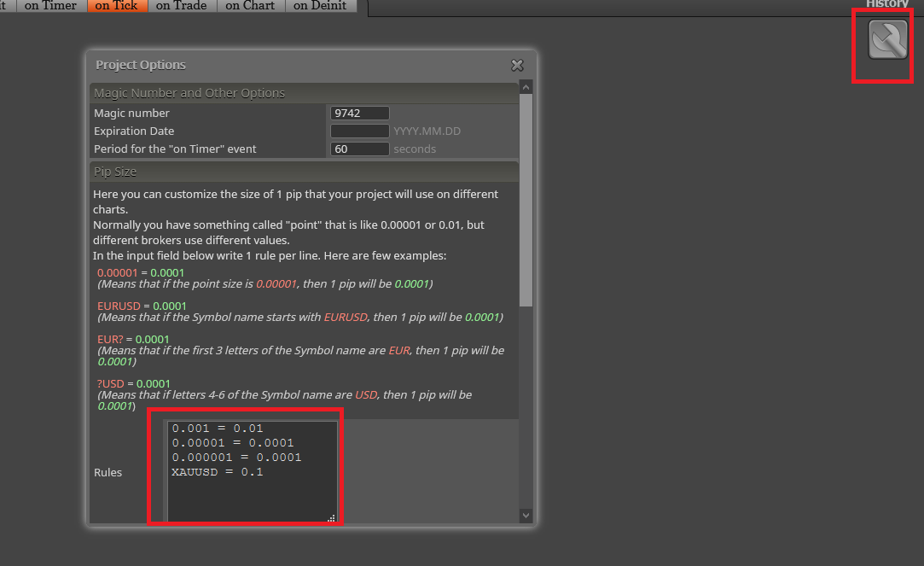Place cursor on XAUUSD = 0.1 rule line

coord(218,471)
